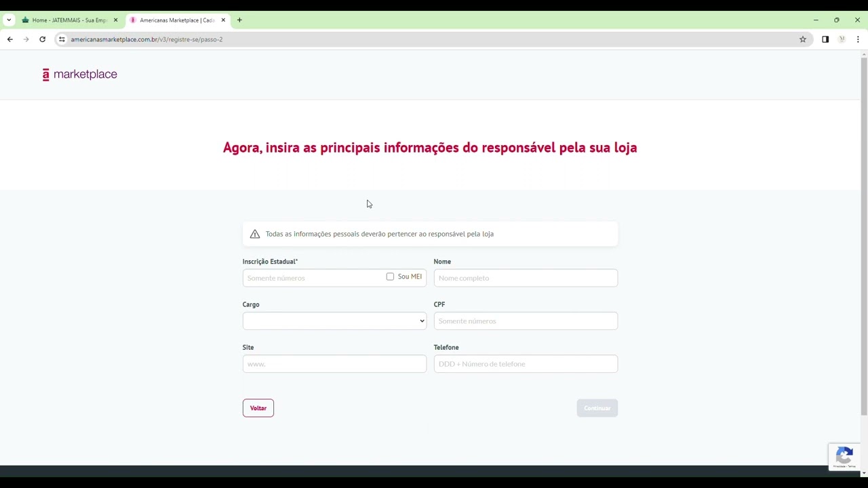
Task: Open Chrome three-dot menu
Action: point(858,39)
